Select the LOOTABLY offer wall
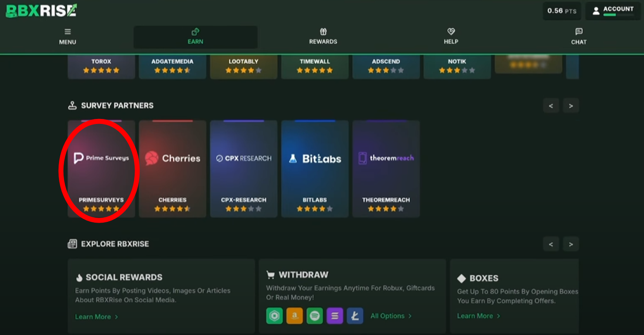Screen dimensions: 644x335 (x=244, y=66)
